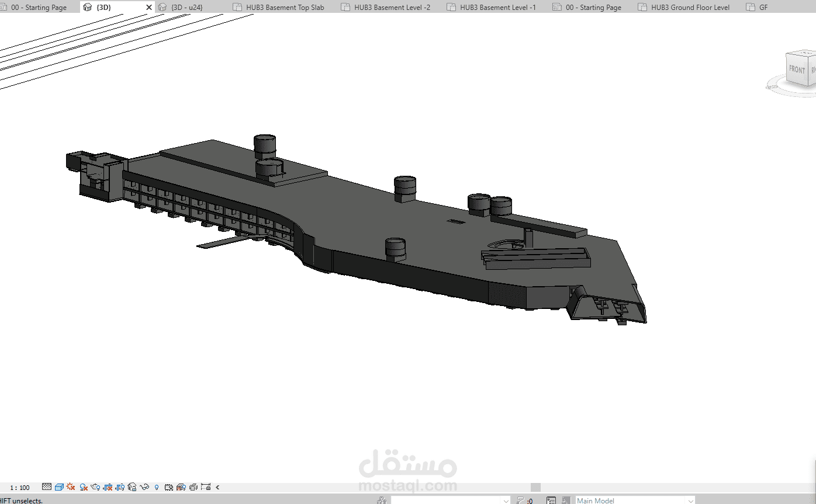Toggle the Sun Path icon
Screen dimensions: 816x504
(x=71, y=486)
